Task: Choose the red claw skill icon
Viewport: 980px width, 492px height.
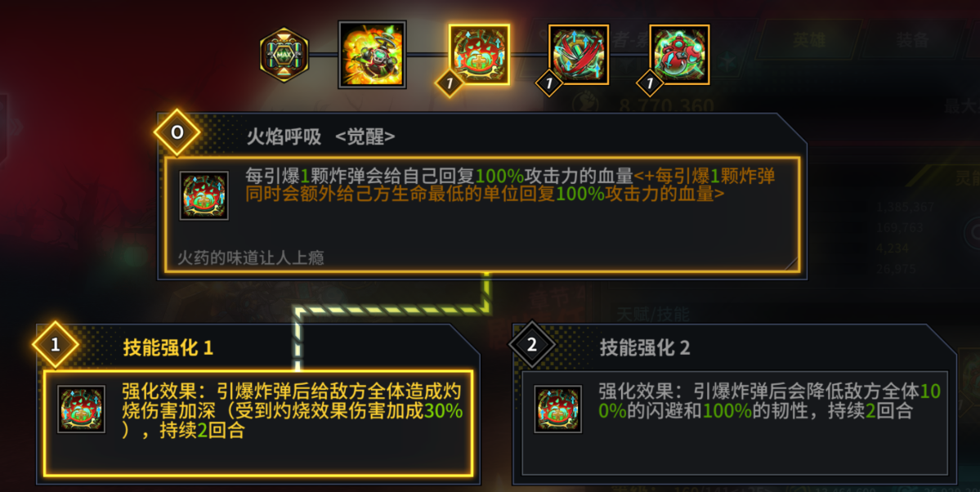Action: tap(579, 55)
